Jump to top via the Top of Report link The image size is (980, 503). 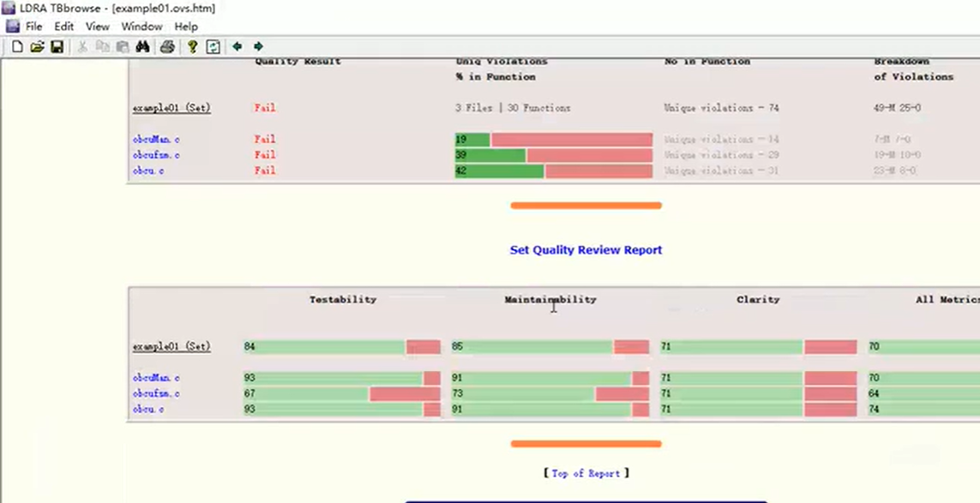pos(586,472)
